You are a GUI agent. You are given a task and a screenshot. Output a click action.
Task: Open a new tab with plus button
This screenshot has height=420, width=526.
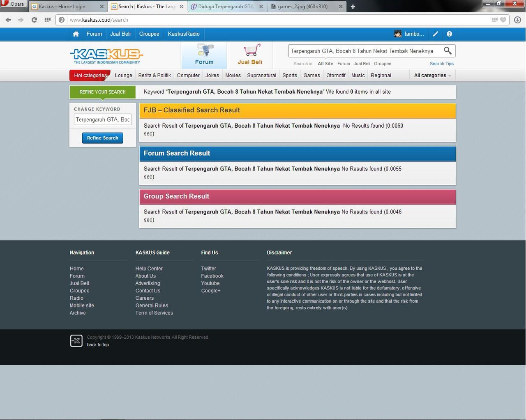point(353,7)
